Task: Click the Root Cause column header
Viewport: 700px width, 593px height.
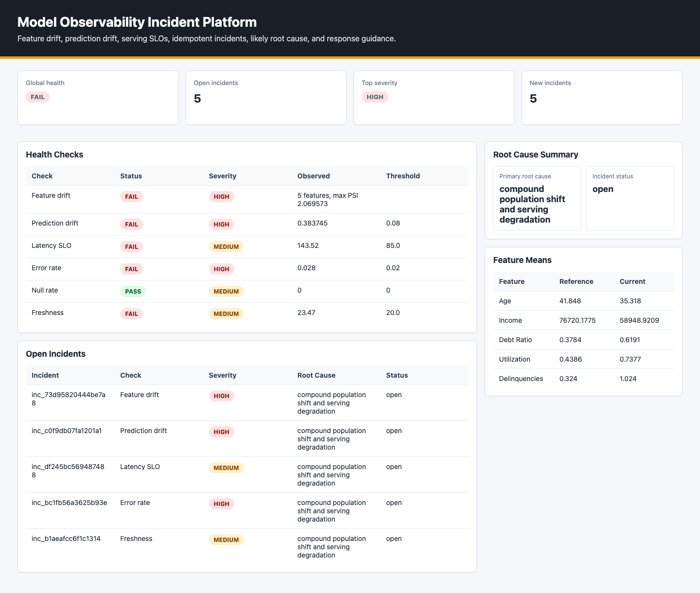Action: tap(316, 375)
